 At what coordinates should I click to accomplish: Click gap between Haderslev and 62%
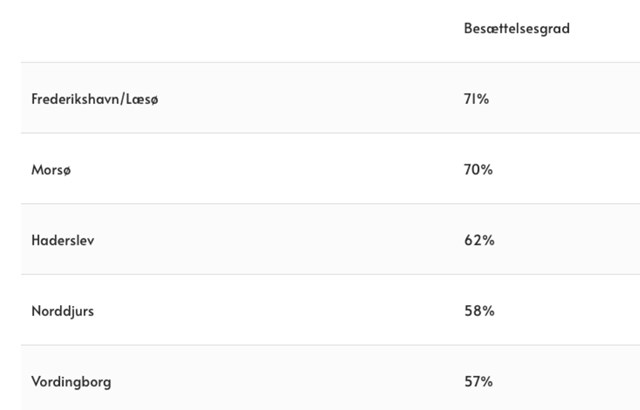point(280,241)
